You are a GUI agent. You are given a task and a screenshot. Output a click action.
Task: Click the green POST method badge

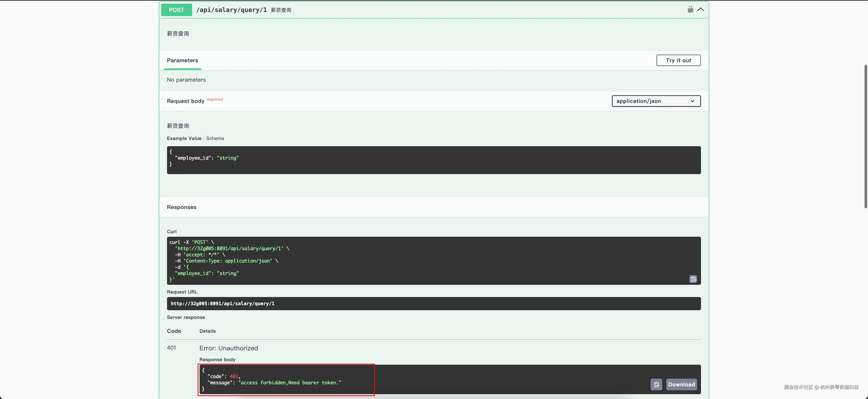coord(176,10)
